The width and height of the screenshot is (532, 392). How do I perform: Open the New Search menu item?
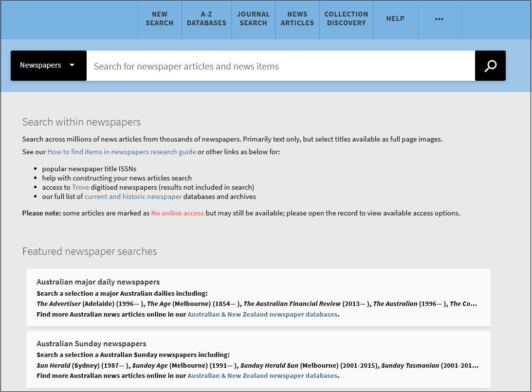click(159, 19)
